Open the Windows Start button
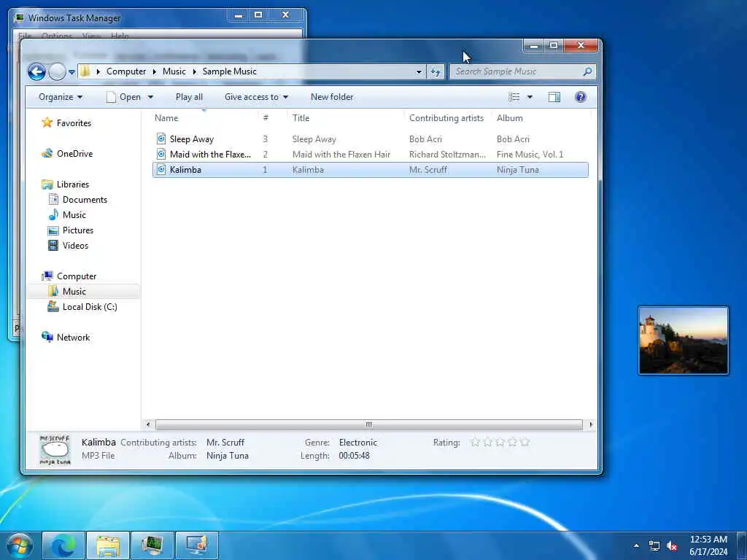747x560 pixels. pos(20,545)
